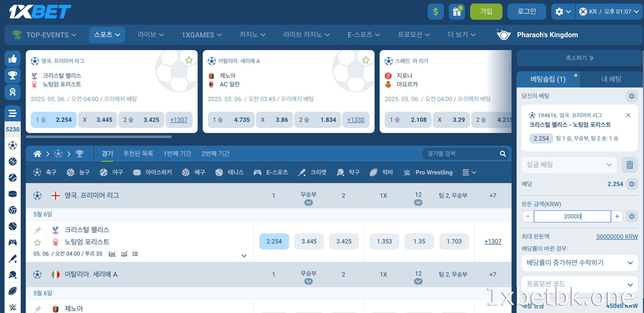Decrease stake with minus button
Image resolution: width=644 pixels, height=313 pixels.
pyautogui.click(x=528, y=216)
